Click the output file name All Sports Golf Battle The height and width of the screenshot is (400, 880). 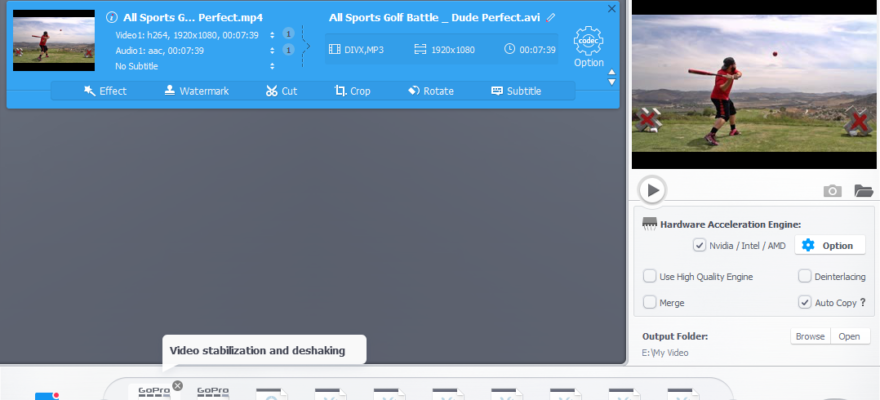[x=434, y=17]
